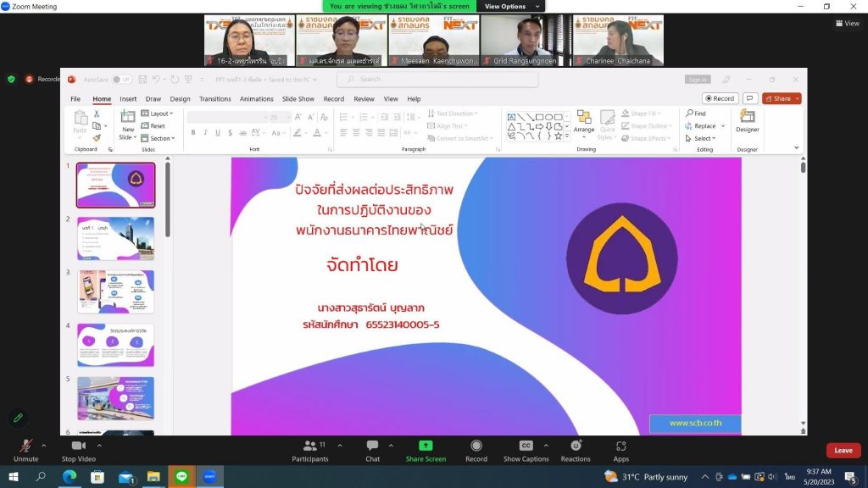
Task: Click New Slide icon in the ribbon
Action: (127, 123)
